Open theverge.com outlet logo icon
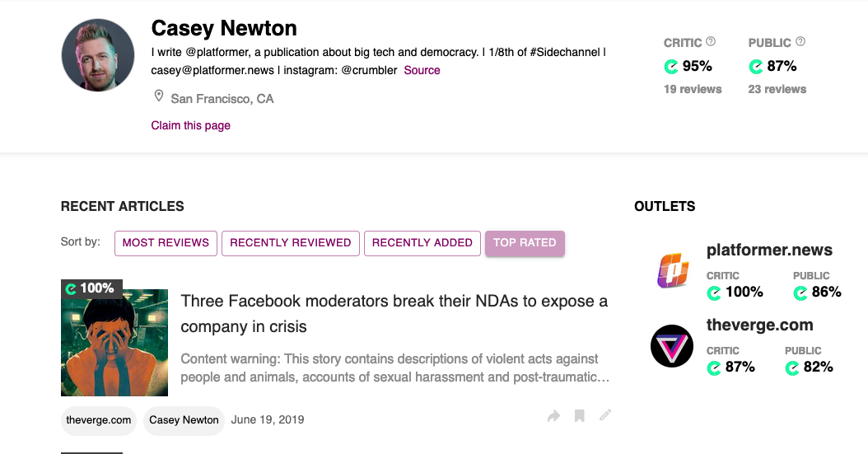Screen dimensions: 868x454 672,346
